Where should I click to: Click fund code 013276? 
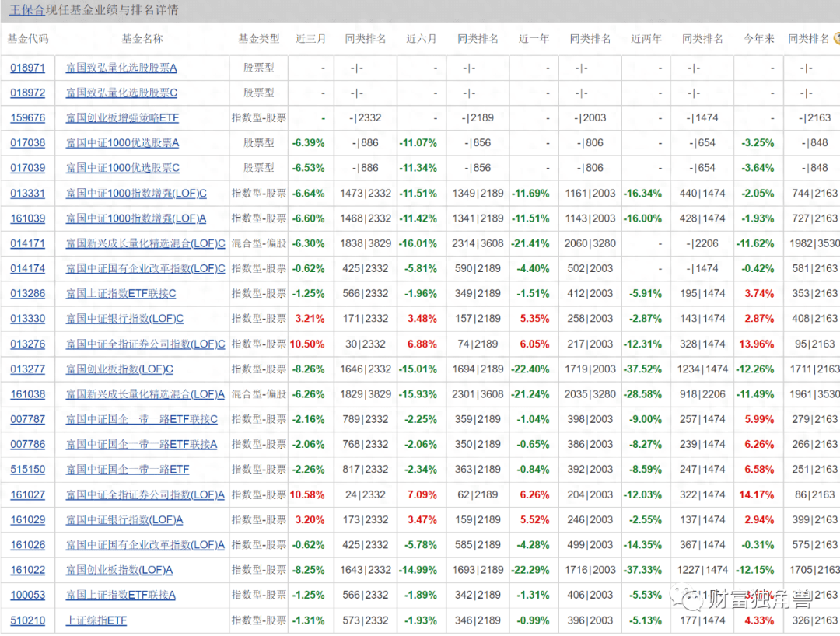point(28,344)
